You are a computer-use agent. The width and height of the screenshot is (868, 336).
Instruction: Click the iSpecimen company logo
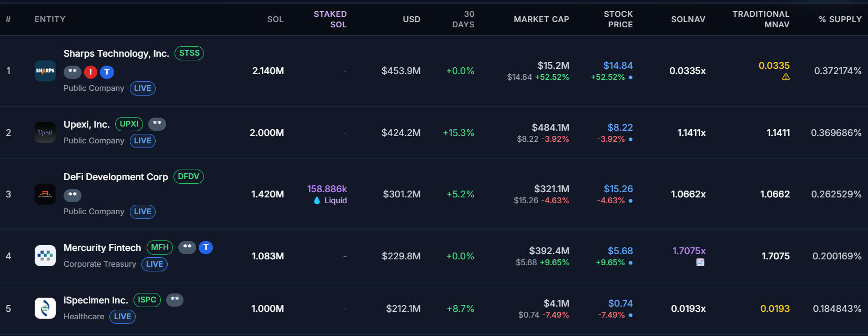tap(45, 308)
